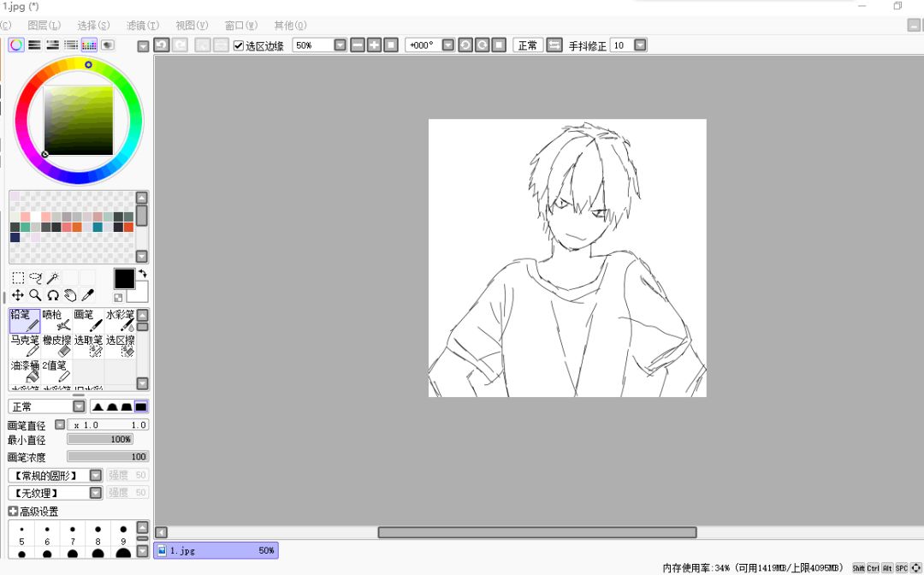The width and height of the screenshot is (924, 575).
Task: Select the 马克笔 marker tool
Action: [x=25, y=346]
